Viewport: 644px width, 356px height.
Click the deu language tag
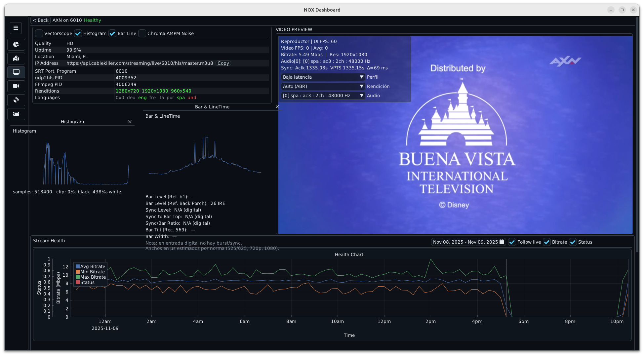pyautogui.click(x=131, y=98)
